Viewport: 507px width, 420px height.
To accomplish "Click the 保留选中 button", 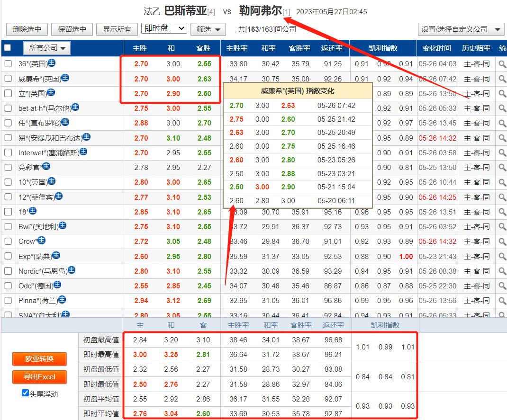I will coord(72,29).
